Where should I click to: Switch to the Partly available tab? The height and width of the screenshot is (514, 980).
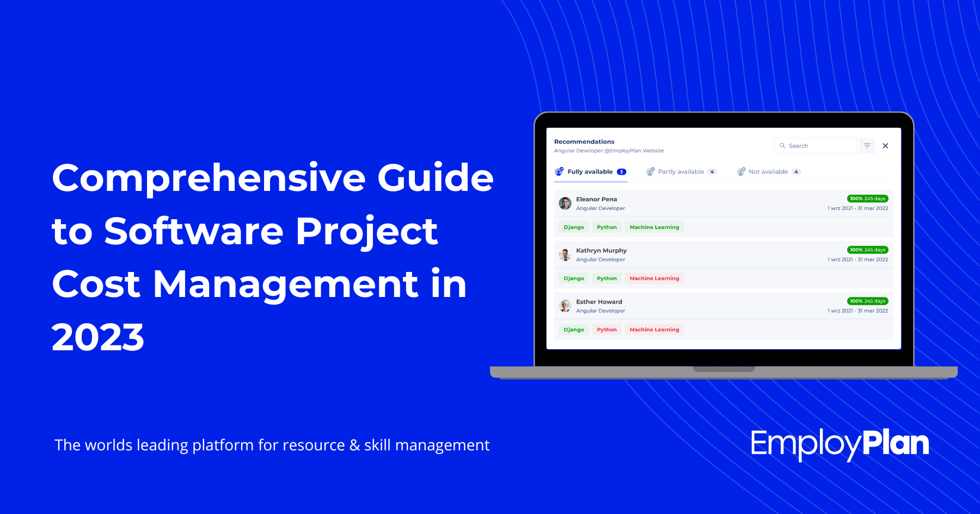[x=681, y=172]
